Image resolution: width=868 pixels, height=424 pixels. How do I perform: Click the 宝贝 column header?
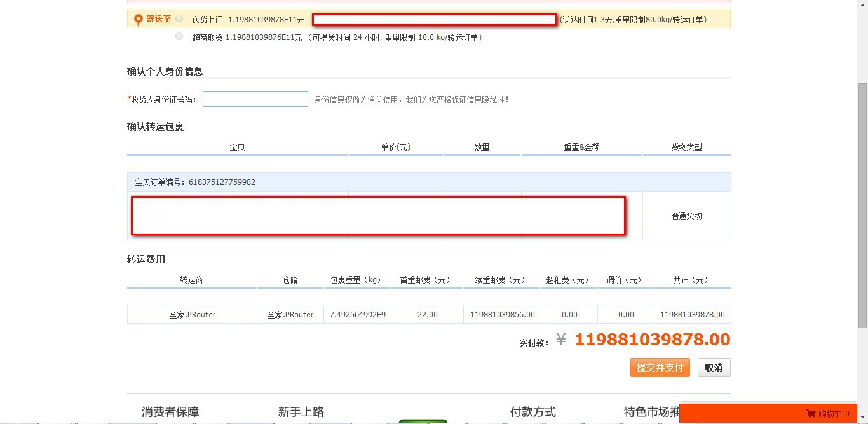pos(237,147)
